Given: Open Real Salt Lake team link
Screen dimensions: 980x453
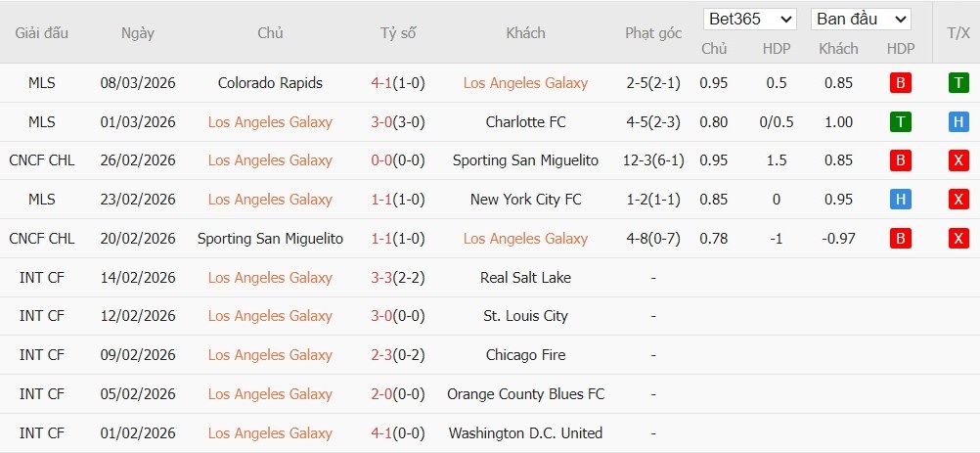Looking at the screenshot, I should tap(526, 277).
